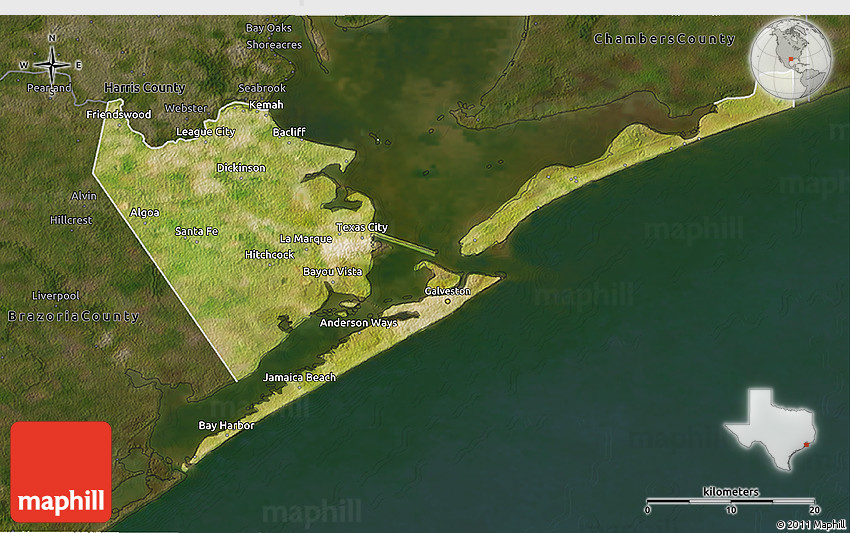Click the League City label
Viewport: 850px width, 533px height.
205,132
